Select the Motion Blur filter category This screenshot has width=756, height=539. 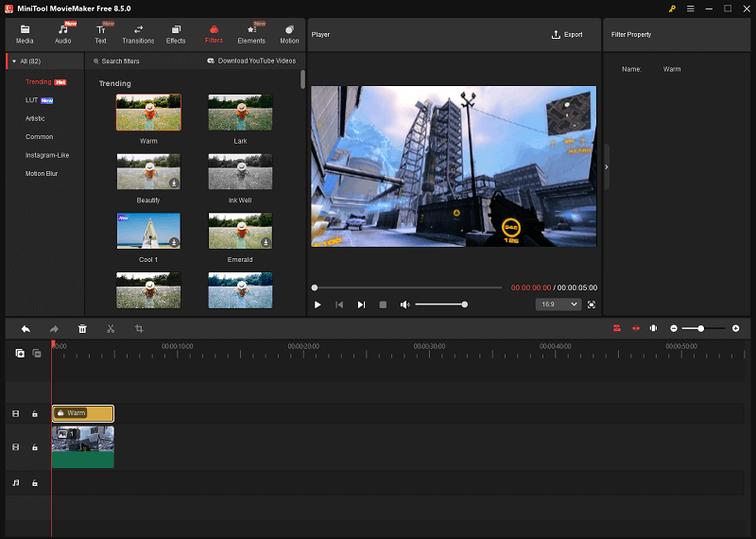(42, 174)
